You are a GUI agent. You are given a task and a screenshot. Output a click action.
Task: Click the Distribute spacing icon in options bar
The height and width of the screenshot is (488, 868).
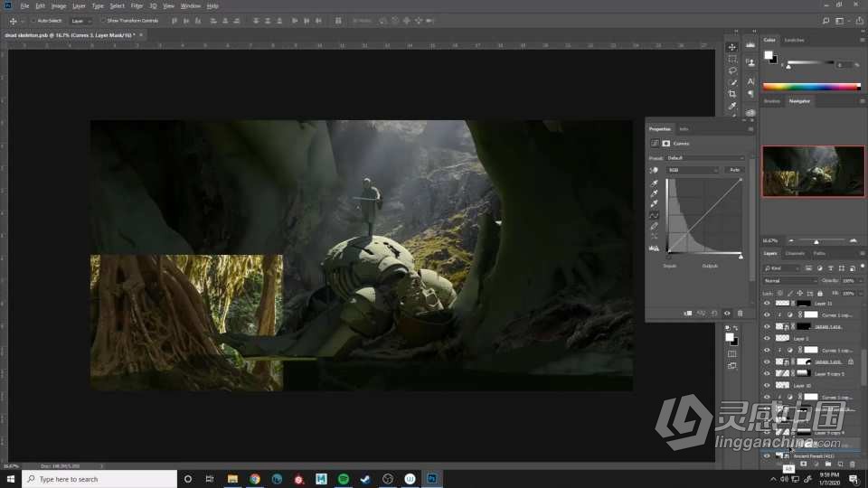click(x=338, y=21)
